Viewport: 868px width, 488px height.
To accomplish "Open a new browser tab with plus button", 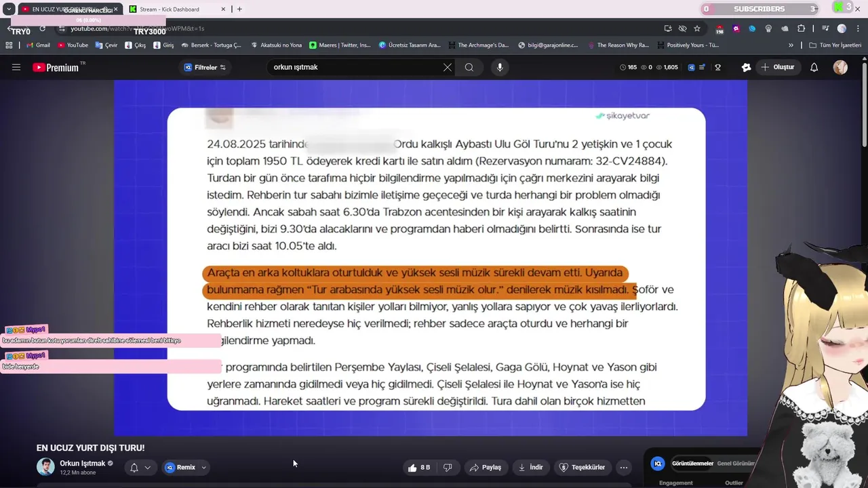I will point(239,9).
